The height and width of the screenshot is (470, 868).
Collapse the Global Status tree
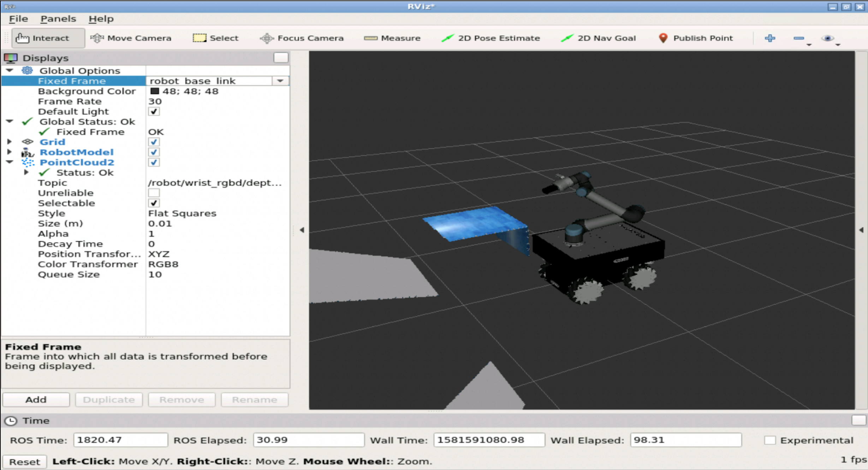10,121
